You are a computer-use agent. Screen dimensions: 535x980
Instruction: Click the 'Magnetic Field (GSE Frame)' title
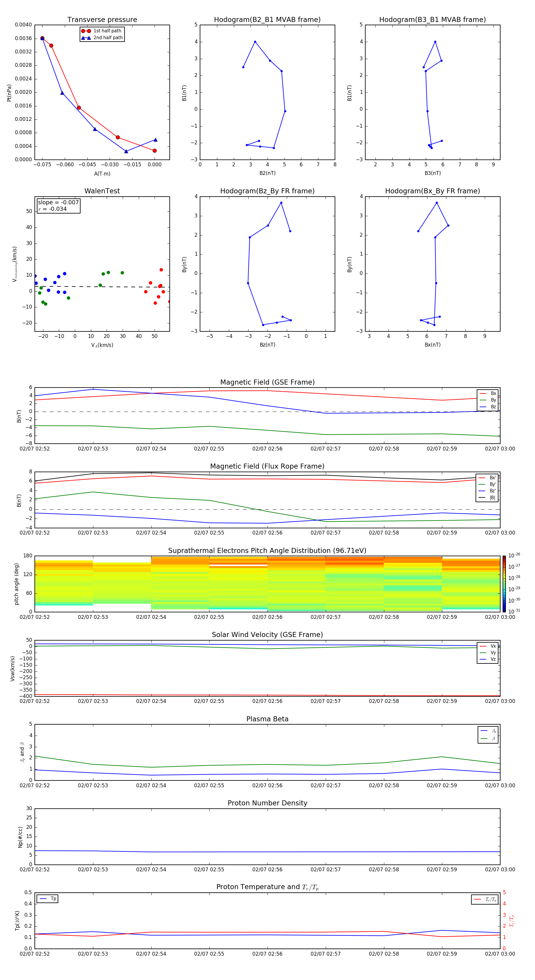[267, 382]
